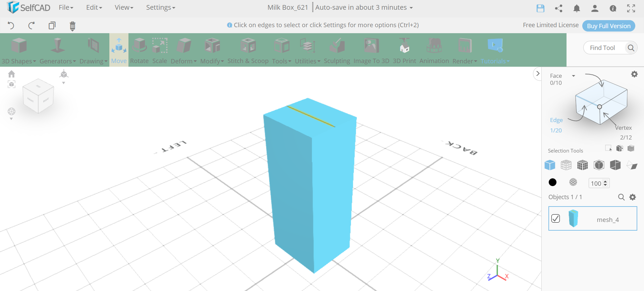Open the Edit menu
The width and height of the screenshot is (644, 291).
[94, 7]
